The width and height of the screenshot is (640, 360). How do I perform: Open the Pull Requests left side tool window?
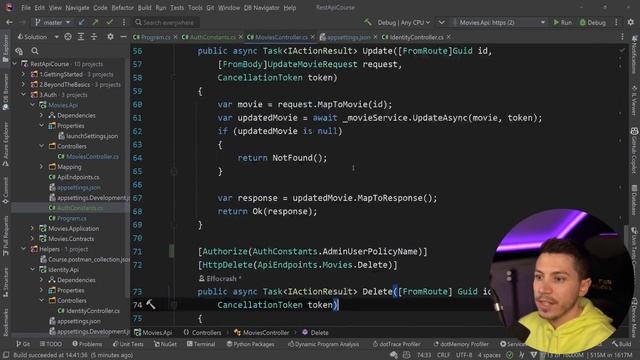pos(5,237)
